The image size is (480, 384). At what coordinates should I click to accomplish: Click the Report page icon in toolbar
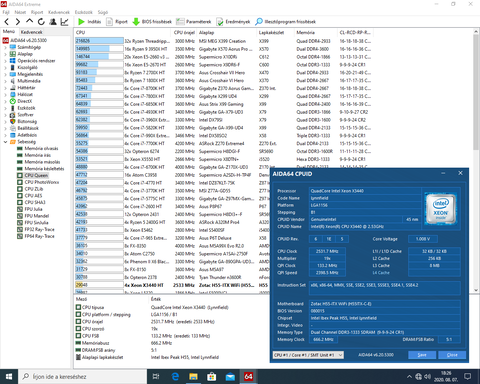(x=109, y=22)
